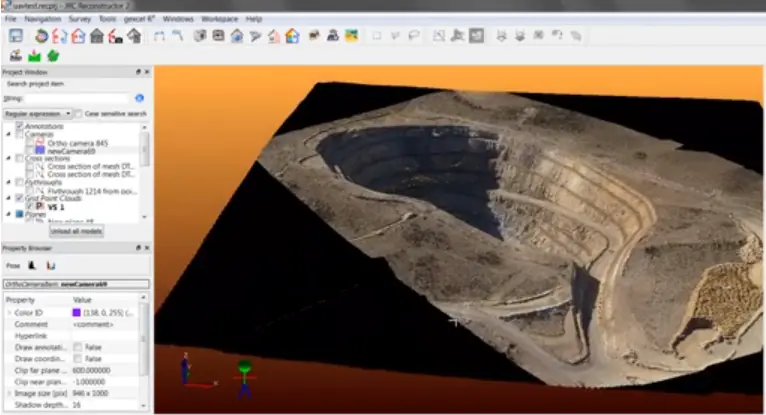Image resolution: width=766 pixels, height=415 pixels.
Task: Toggle the Draw coordinates False checkbox
Action: 78,358
